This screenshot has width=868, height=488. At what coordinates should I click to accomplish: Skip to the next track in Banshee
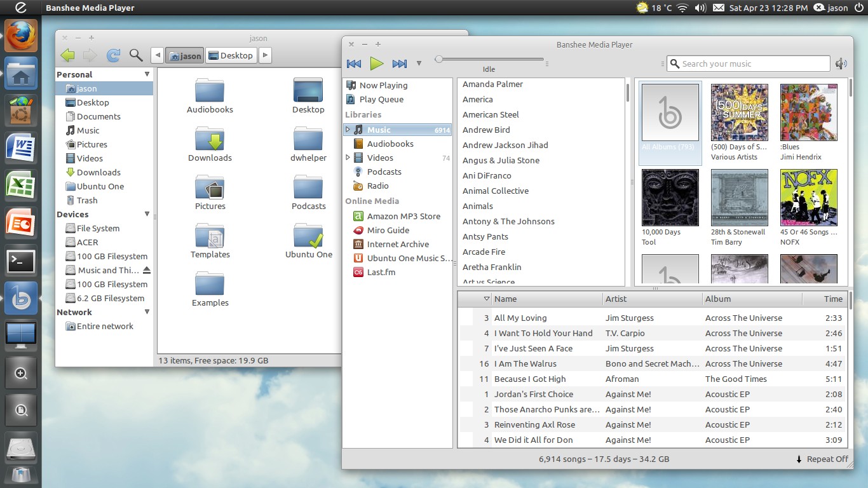400,64
